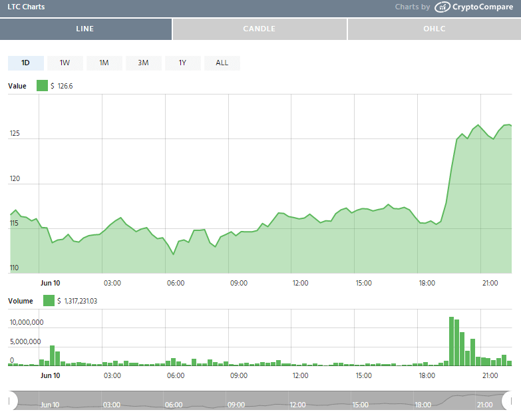Switch to the LINE chart tab
Image resolution: width=521 pixels, height=420 pixels.
[86, 29]
